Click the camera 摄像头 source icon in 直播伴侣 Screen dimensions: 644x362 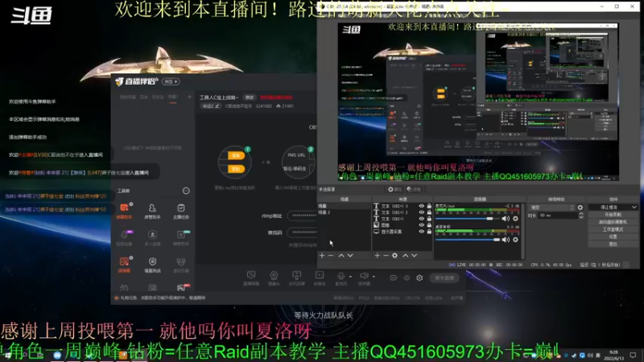click(274, 278)
